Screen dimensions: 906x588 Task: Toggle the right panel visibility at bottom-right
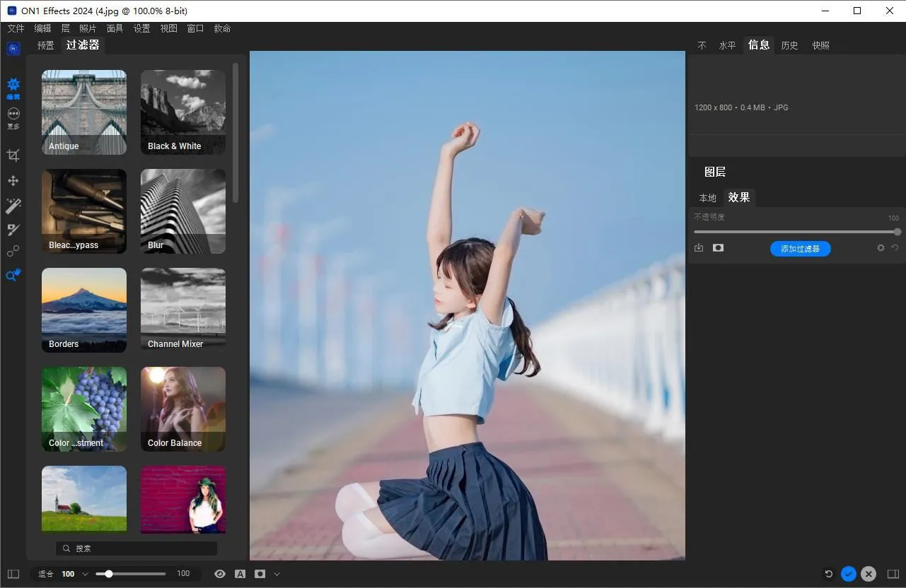click(x=893, y=574)
